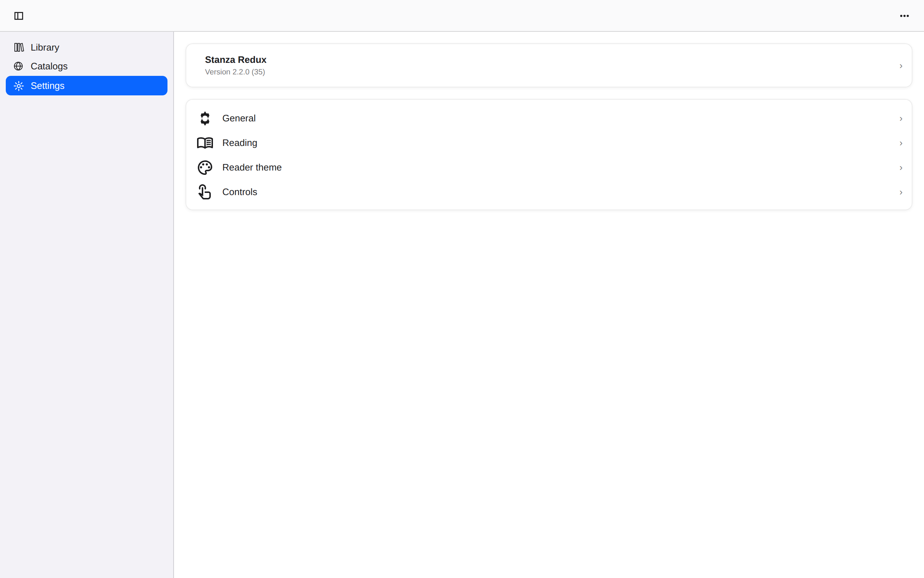
Task: Select Catalogs in the sidebar
Action: [x=87, y=66]
